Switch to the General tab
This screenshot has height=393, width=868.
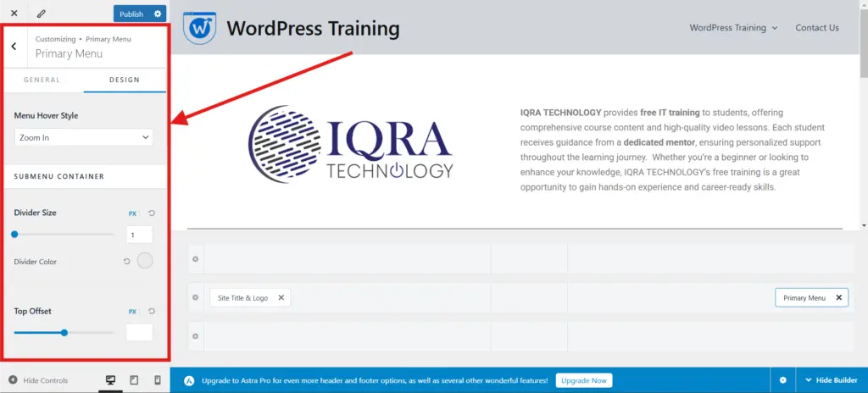pyautogui.click(x=42, y=80)
